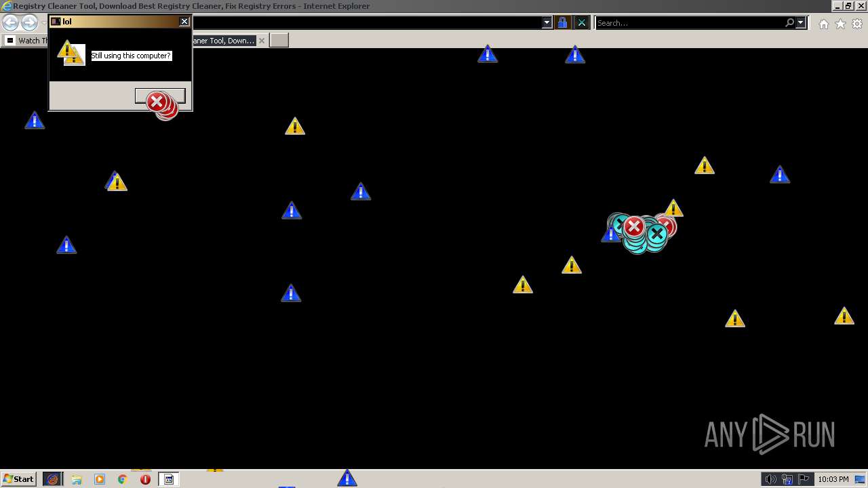This screenshot has height=488, width=868.
Task: Open Google Chrome from the taskbar
Action: (x=123, y=479)
